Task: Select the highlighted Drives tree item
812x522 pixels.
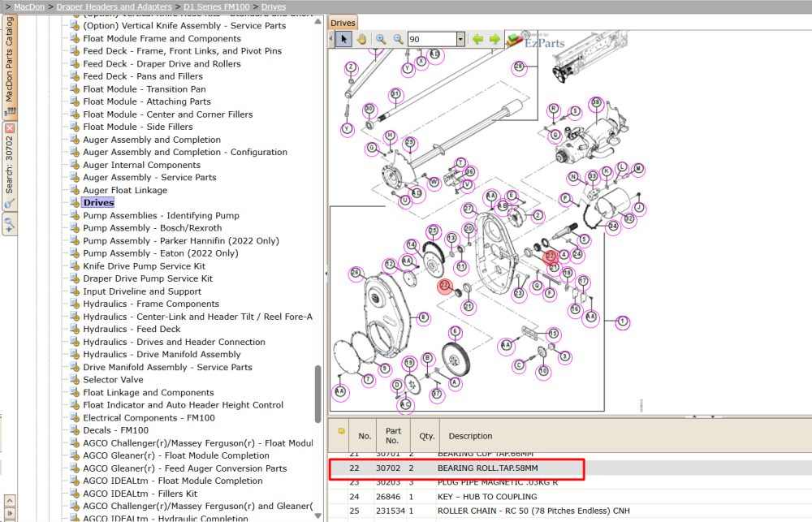Action: coord(98,202)
